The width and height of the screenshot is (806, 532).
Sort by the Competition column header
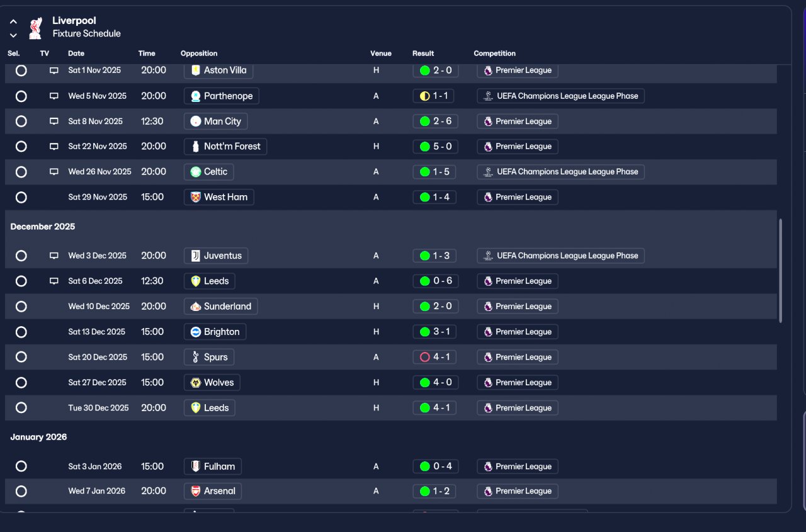(495, 54)
